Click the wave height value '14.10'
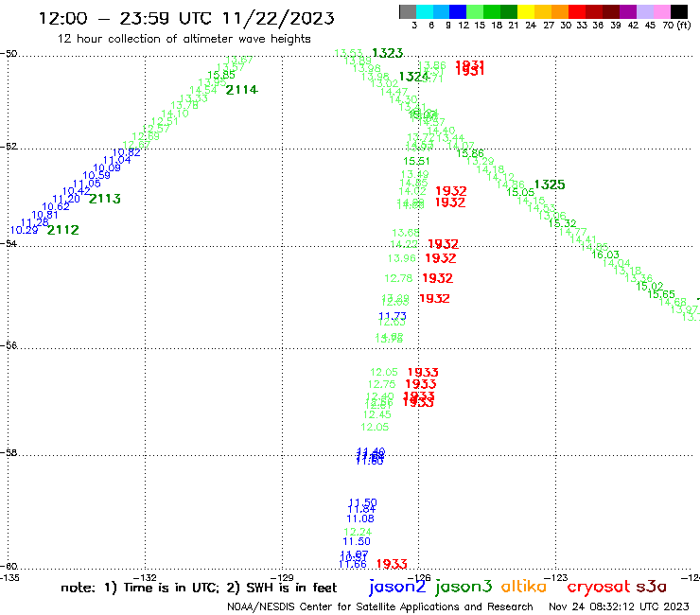 tap(175, 114)
